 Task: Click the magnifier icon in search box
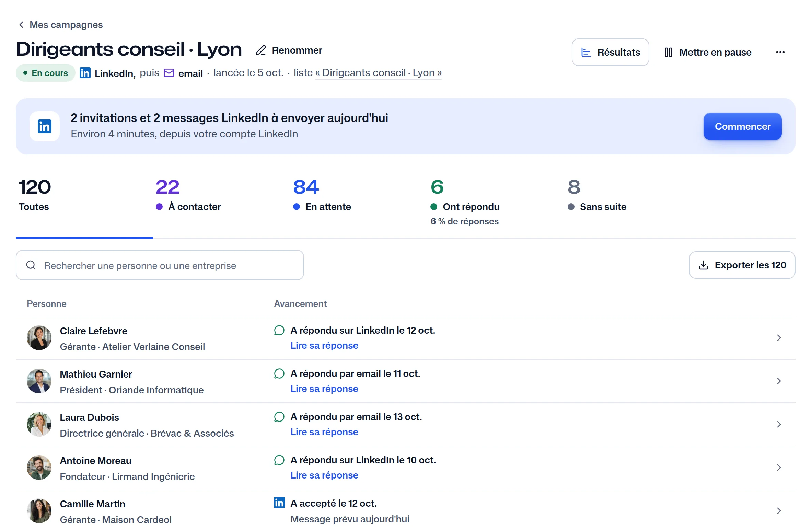tap(31, 265)
